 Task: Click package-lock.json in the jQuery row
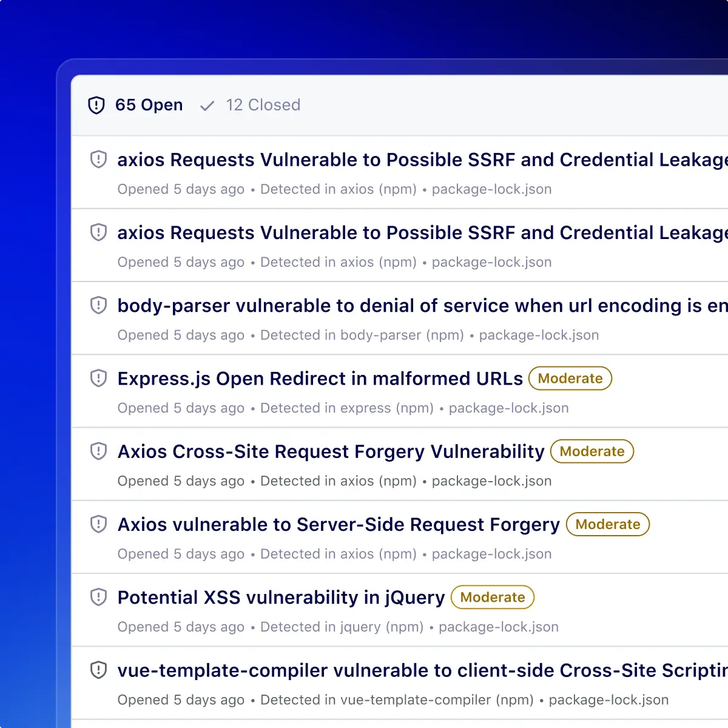pyautogui.click(x=499, y=627)
